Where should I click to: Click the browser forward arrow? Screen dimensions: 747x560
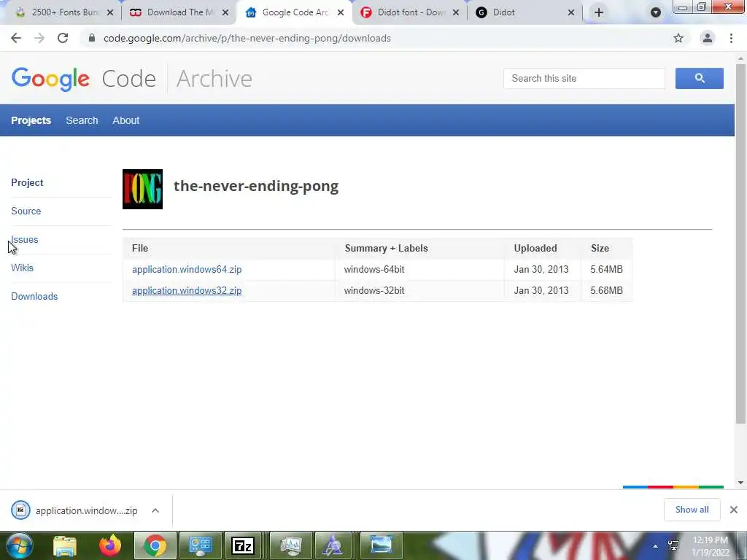(x=39, y=38)
